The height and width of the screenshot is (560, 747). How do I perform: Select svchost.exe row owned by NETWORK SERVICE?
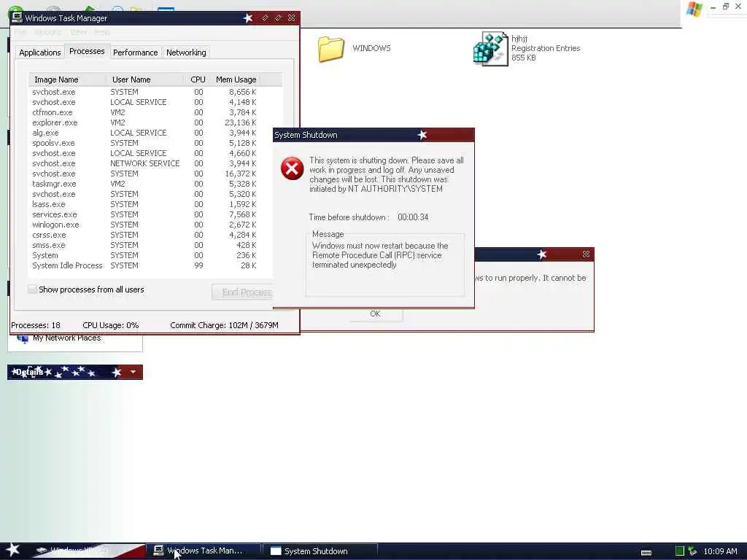point(144,163)
